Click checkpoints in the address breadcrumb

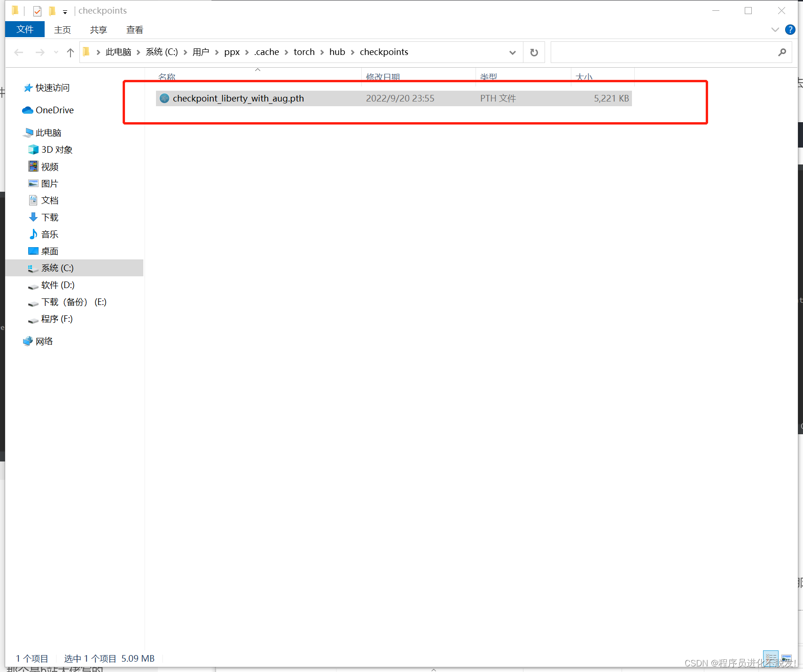pyautogui.click(x=384, y=52)
